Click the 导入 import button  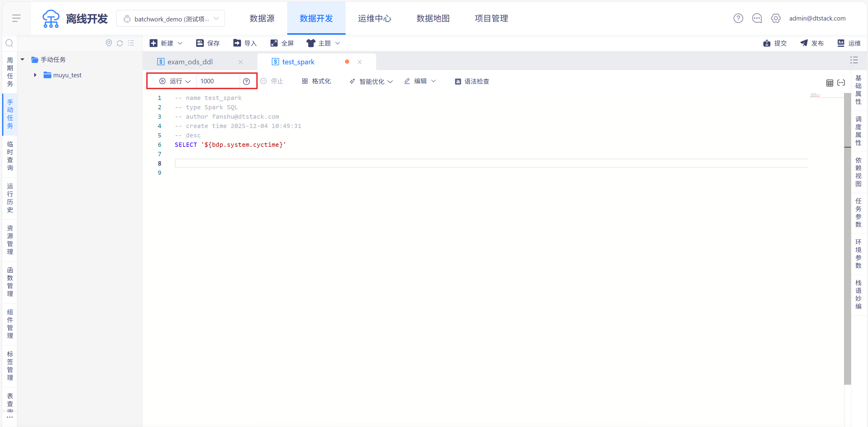click(245, 43)
